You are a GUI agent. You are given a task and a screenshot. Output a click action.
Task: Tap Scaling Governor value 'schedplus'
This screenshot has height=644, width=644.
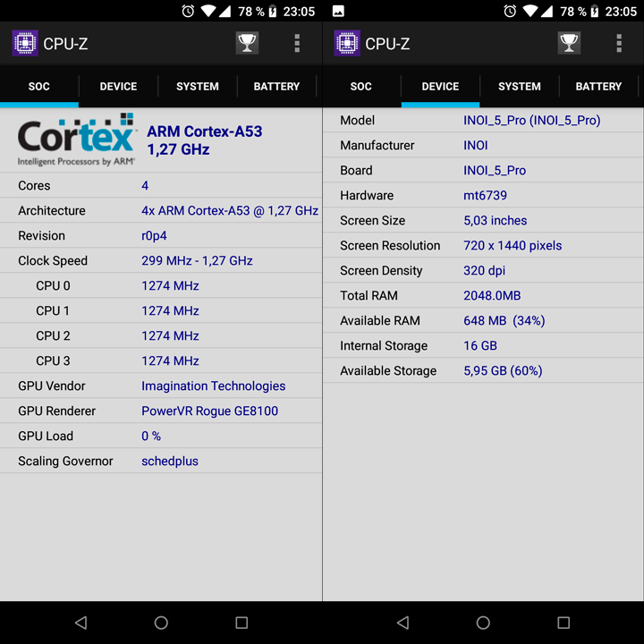click(x=170, y=462)
